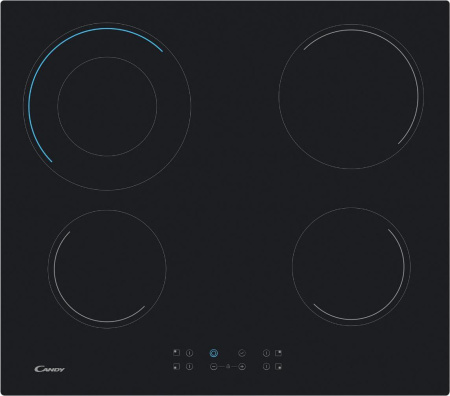Image resolution: width=450 pixels, height=396 pixels.
Task: Touch the bottom-left cooking zone circle
Action: [107, 269]
